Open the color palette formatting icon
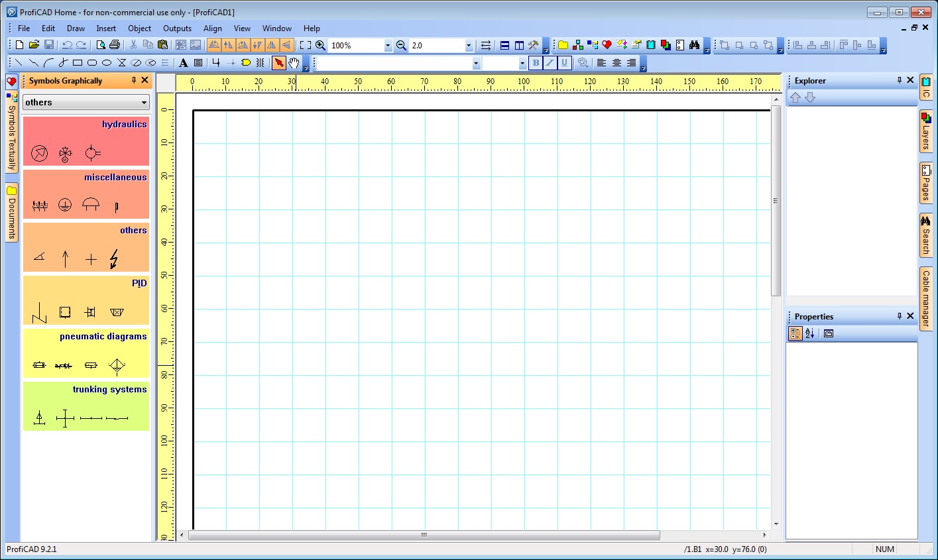938x560 pixels. pos(583,63)
